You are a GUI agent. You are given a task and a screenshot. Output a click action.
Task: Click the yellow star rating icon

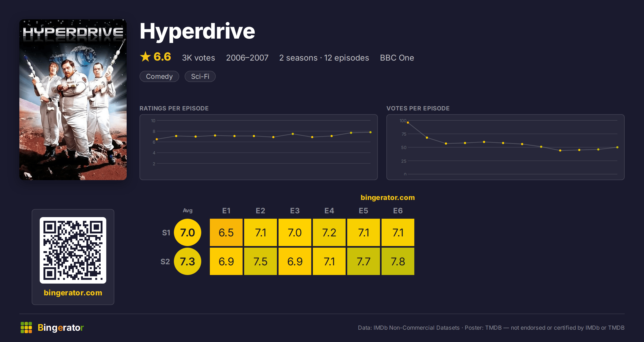pos(145,57)
